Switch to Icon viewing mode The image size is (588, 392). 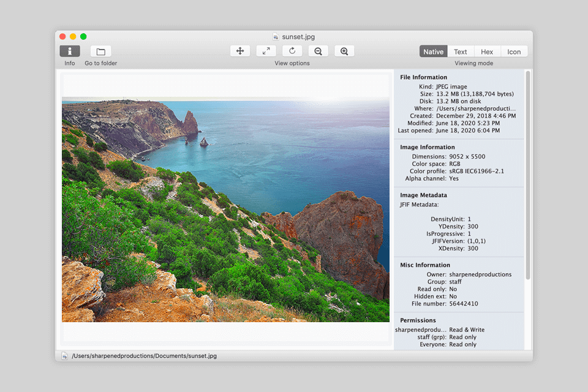click(x=514, y=52)
